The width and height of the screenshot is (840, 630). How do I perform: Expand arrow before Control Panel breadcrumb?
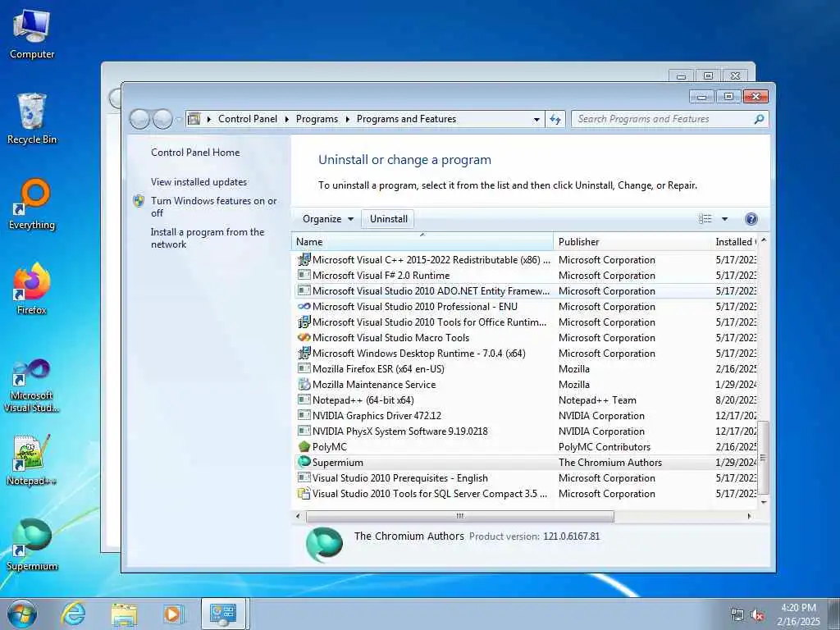pyautogui.click(x=209, y=119)
